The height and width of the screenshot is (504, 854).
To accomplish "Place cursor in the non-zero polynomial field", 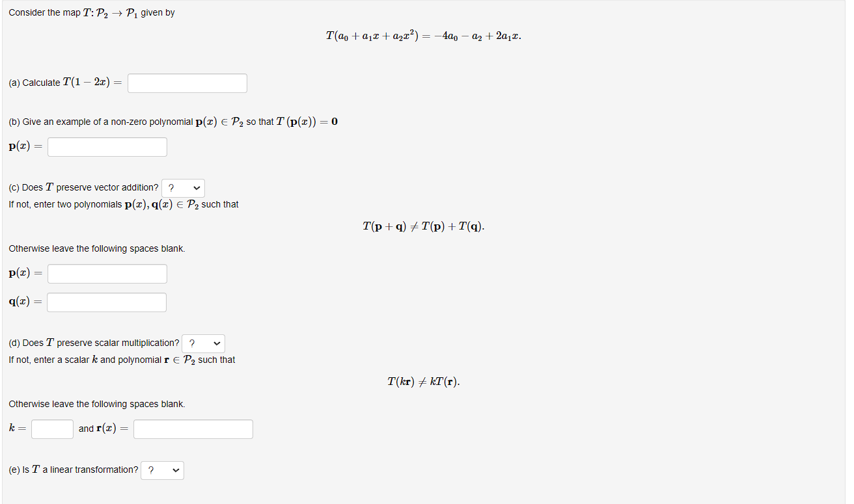I will [107, 146].
